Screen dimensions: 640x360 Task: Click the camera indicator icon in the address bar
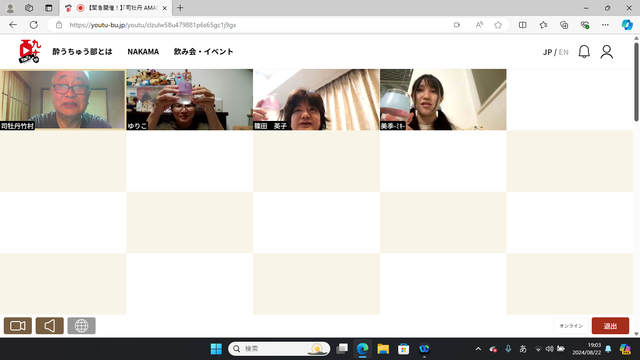(x=457, y=25)
